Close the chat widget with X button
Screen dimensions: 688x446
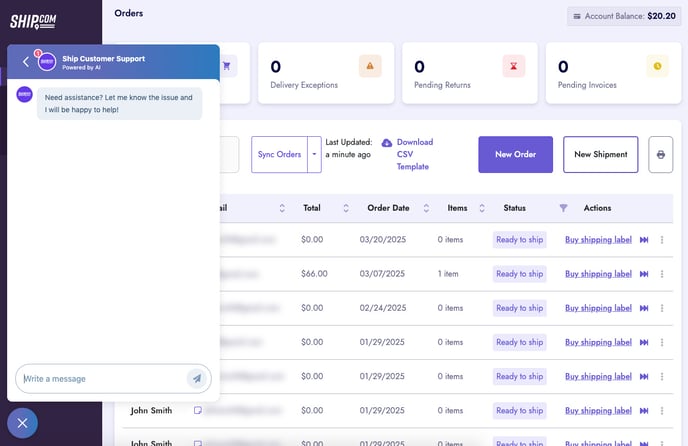pyautogui.click(x=22, y=423)
